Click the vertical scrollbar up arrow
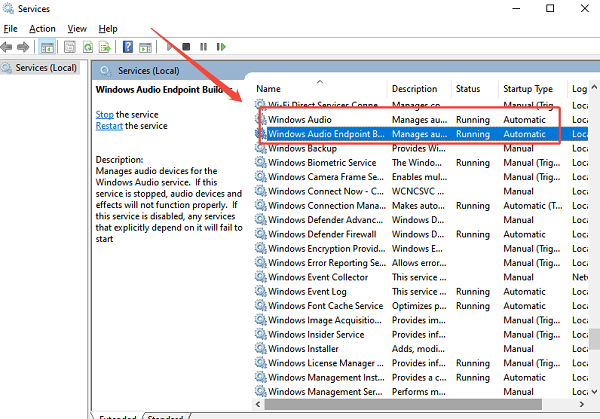Viewport: 600px width, 419px height. pyautogui.click(x=594, y=87)
